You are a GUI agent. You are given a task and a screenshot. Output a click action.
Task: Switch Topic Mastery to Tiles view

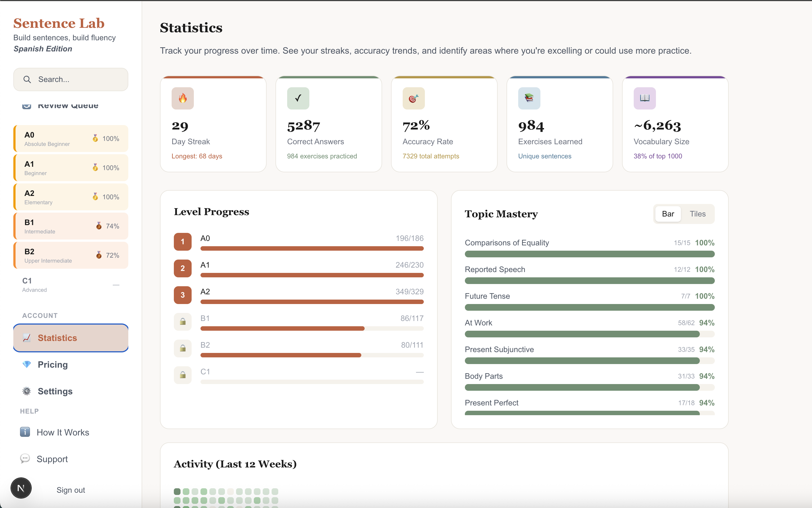tap(698, 214)
